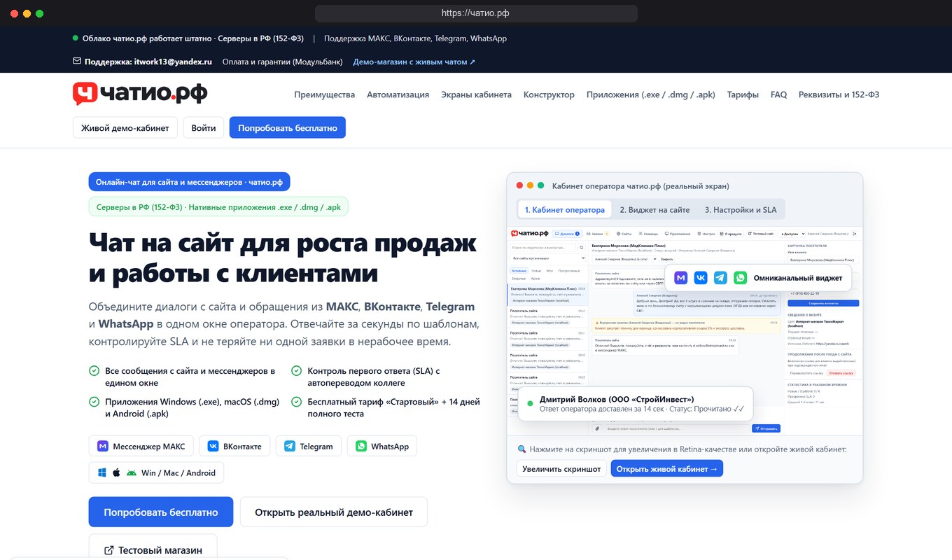Open Реквизиты и 152-ФЗ menu item
This screenshot has height=560, width=952.
839,94
